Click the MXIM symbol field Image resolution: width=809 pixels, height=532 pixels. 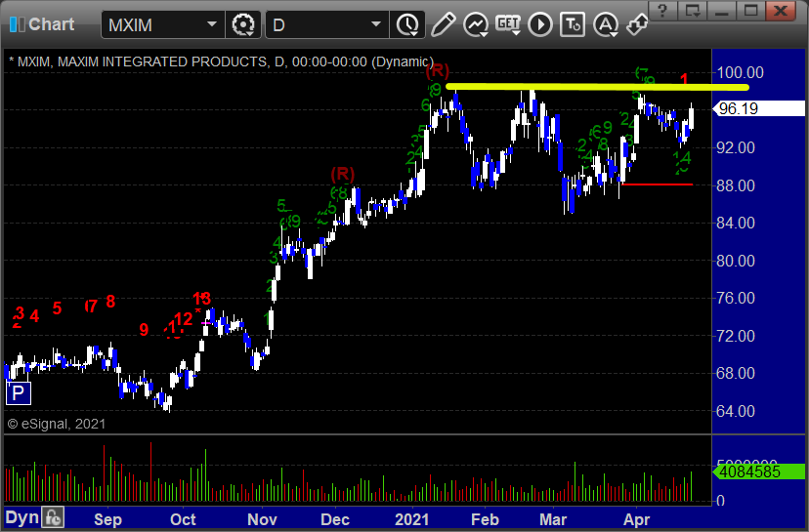[163, 24]
